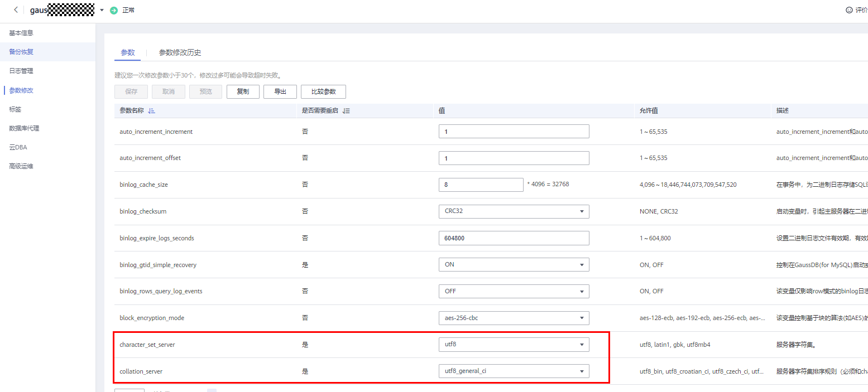Open 基本信息 in the sidebar
The image size is (868, 392).
point(21,33)
